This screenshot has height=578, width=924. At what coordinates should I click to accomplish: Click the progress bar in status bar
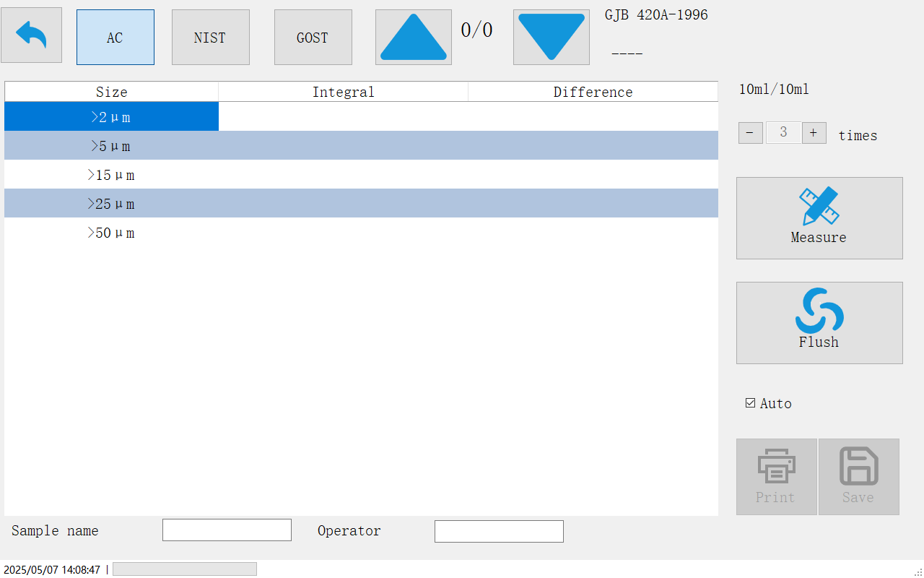coord(184,569)
